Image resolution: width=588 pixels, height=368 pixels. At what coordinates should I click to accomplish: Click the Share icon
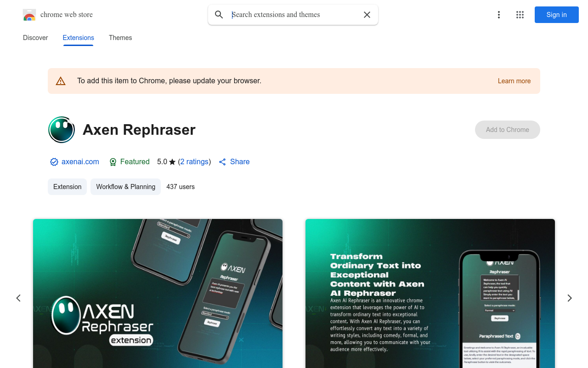[222, 162]
